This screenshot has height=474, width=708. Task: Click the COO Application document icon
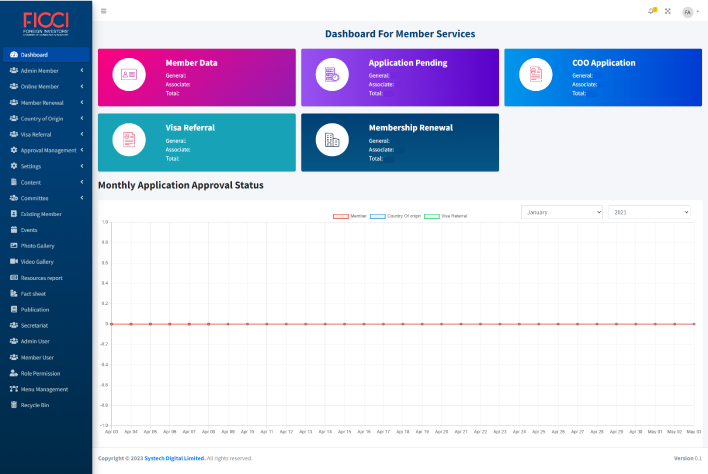point(535,76)
